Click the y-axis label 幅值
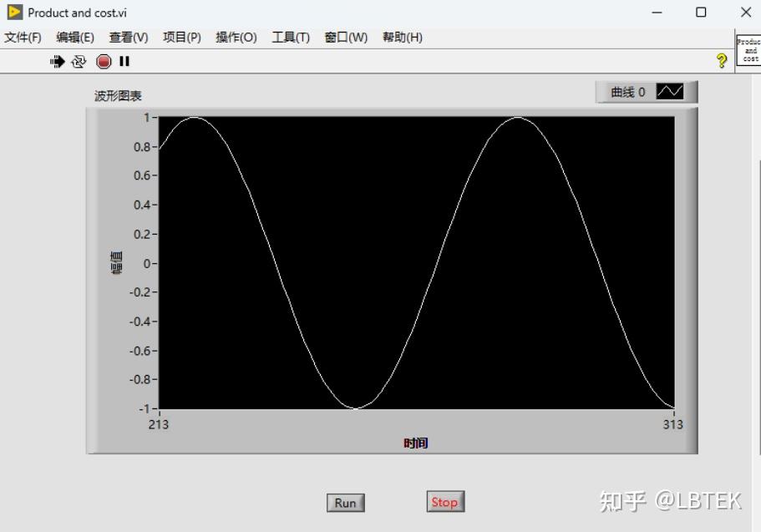The image size is (761, 532). click(116, 265)
